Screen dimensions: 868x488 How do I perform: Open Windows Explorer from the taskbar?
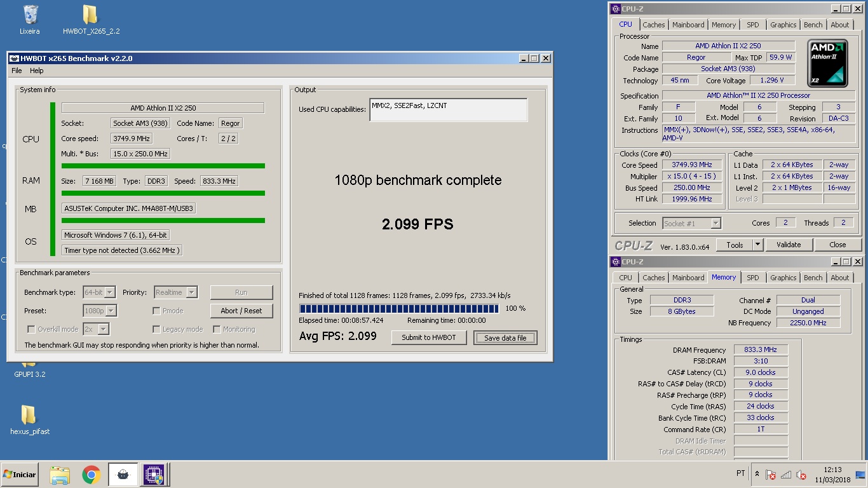tap(60, 475)
